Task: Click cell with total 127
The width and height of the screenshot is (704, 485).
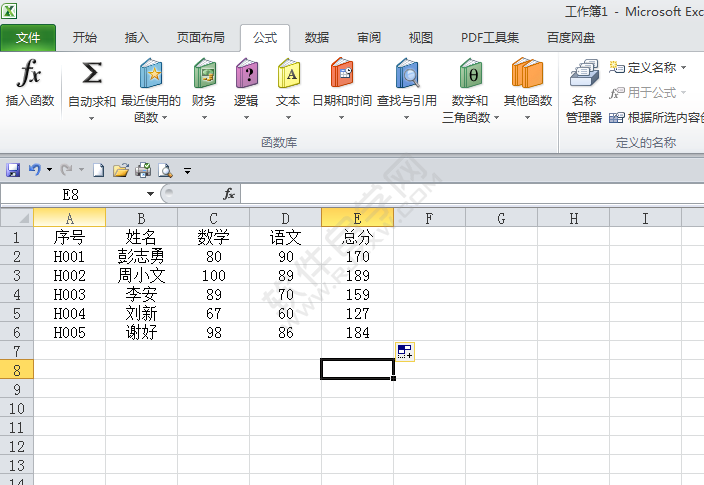Action: 357,313
